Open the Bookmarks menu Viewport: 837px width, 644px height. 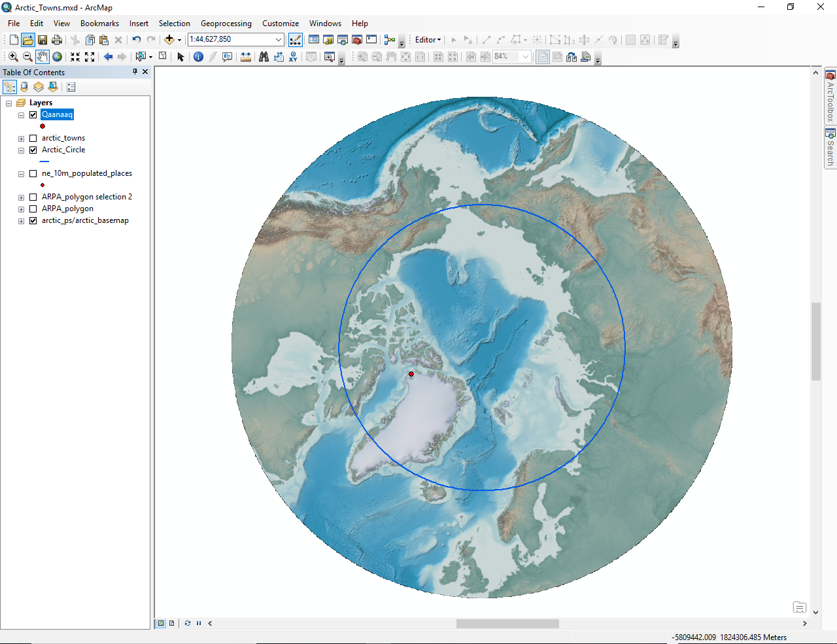click(x=99, y=24)
